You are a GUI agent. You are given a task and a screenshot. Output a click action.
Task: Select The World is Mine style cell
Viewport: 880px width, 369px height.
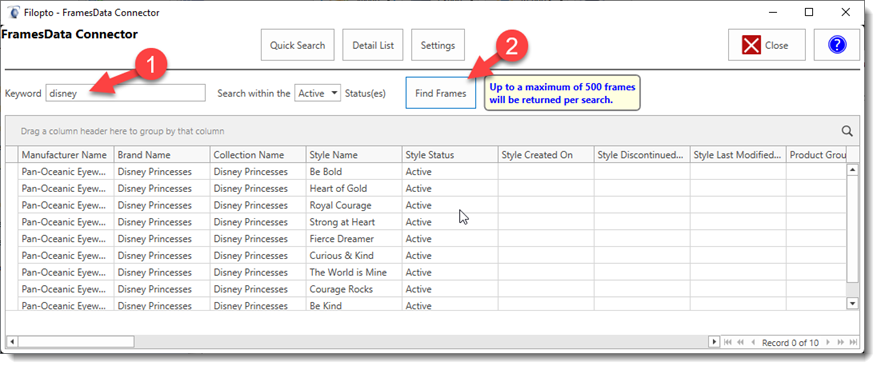tap(354, 272)
